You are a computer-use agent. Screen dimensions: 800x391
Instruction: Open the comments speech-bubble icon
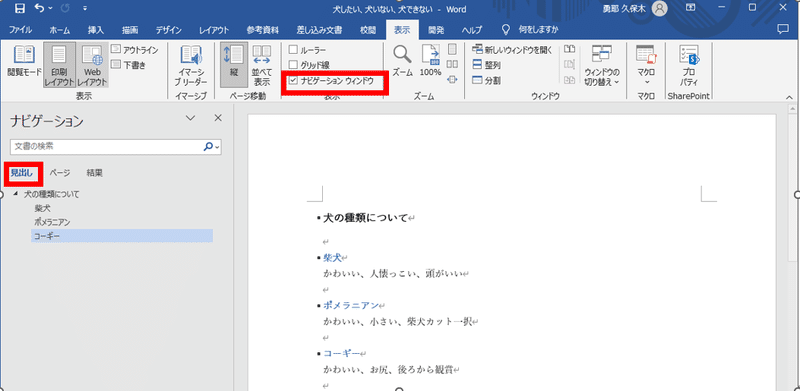click(x=783, y=29)
